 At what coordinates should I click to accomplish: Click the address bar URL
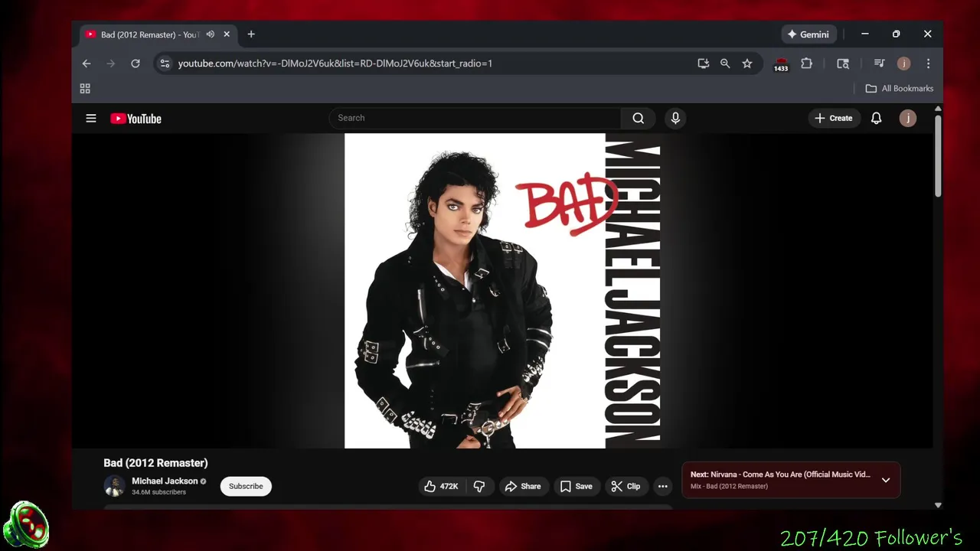(335, 64)
